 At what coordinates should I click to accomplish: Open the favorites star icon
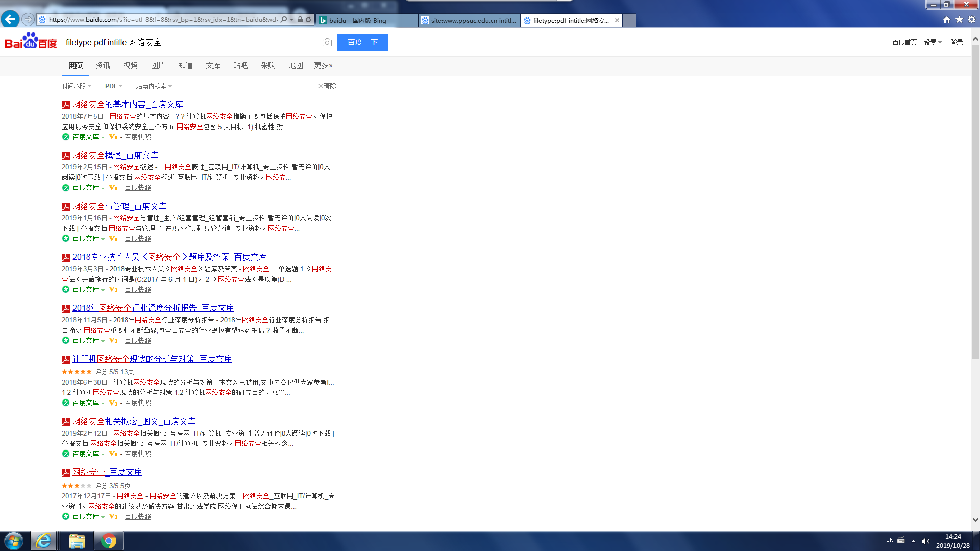(x=959, y=20)
